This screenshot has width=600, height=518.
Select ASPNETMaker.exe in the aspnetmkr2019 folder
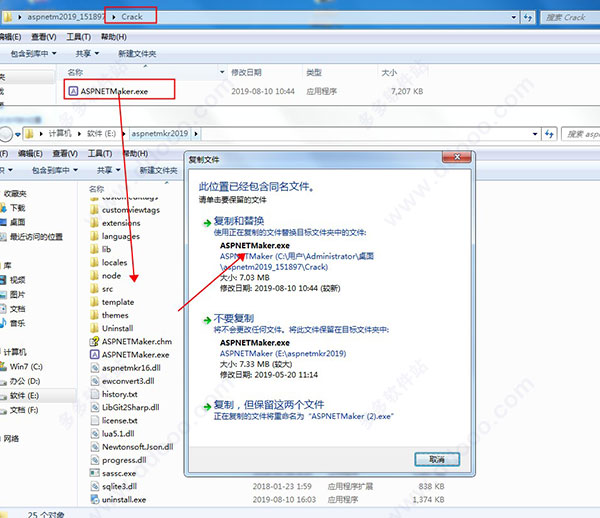130,355
